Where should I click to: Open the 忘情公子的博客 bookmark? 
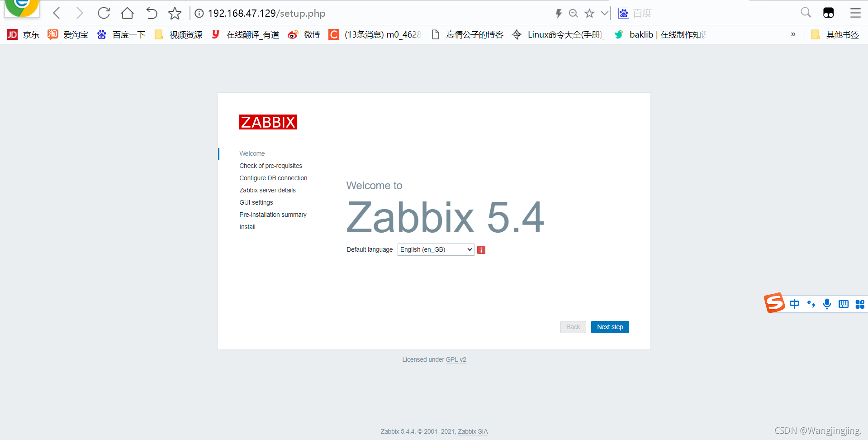[467, 34]
